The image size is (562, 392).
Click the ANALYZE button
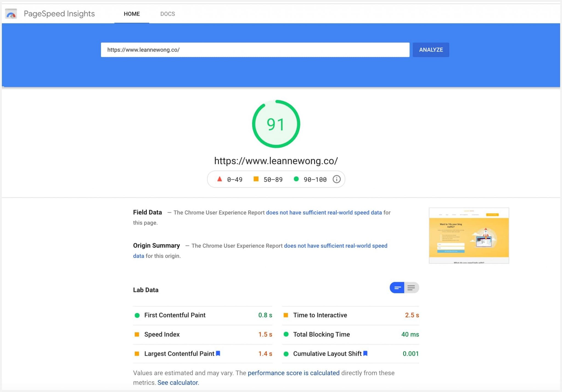point(431,50)
